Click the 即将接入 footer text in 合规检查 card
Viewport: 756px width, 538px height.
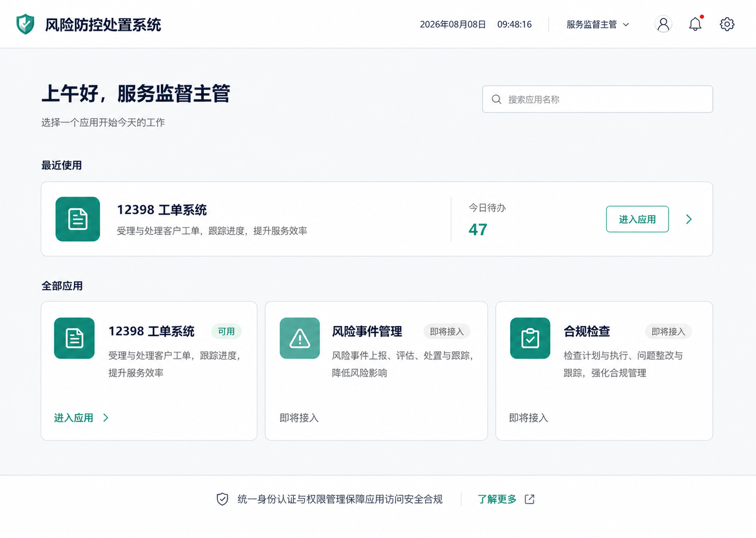(x=529, y=417)
